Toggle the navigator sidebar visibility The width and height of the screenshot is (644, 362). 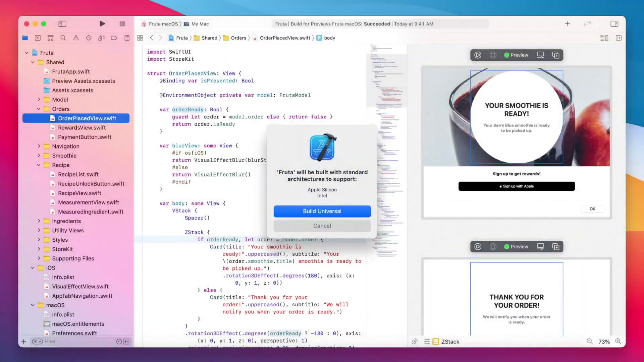coord(62,24)
